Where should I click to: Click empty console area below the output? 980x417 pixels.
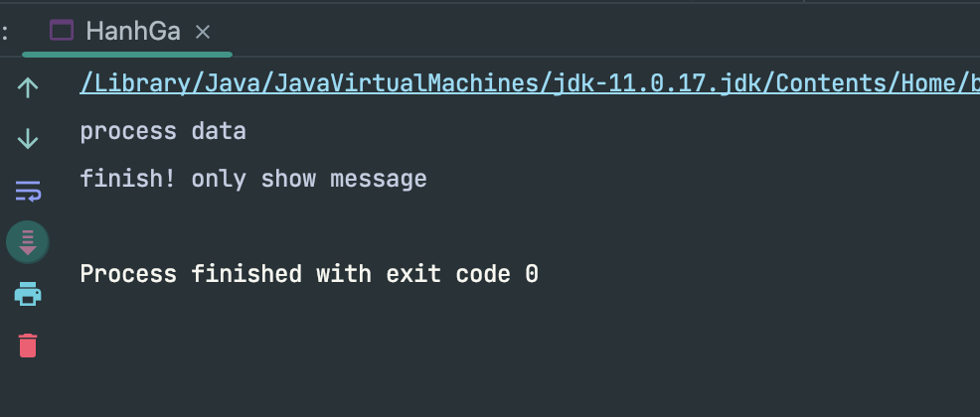click(x=497, y=357)
